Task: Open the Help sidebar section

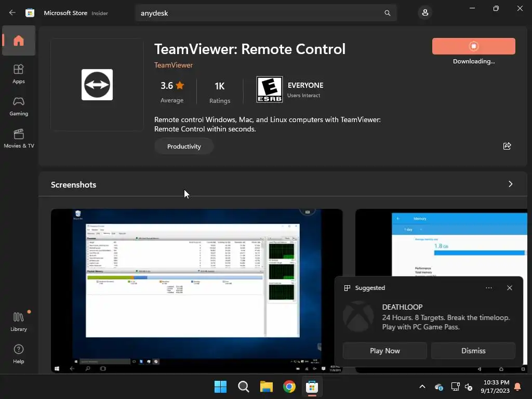Action: (19, 354)
